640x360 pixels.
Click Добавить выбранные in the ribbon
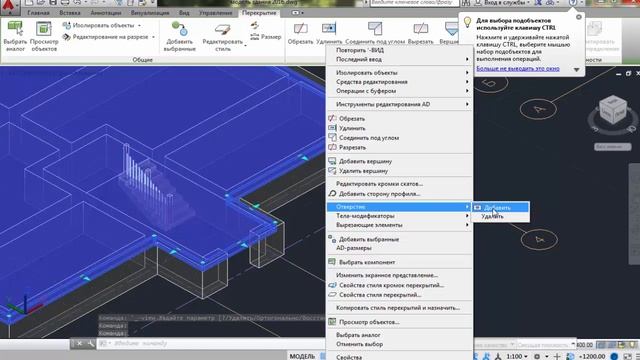[x=180, y=37]
